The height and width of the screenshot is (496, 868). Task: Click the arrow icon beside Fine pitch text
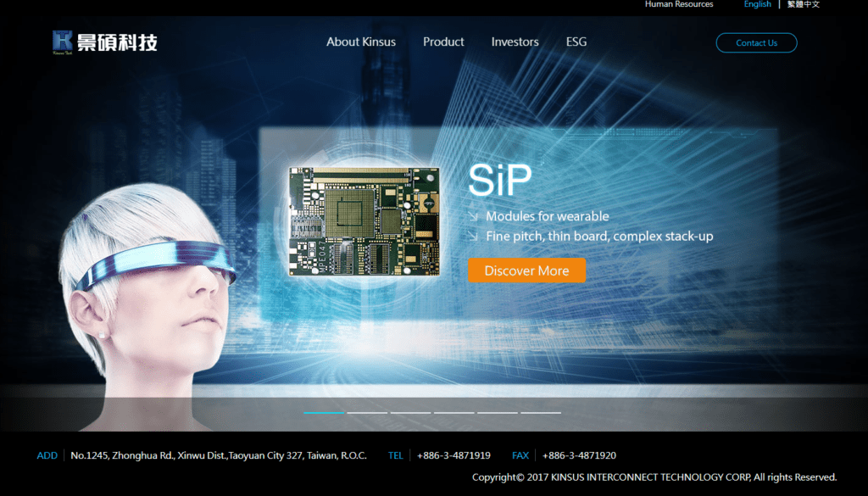tap(474, 237)
